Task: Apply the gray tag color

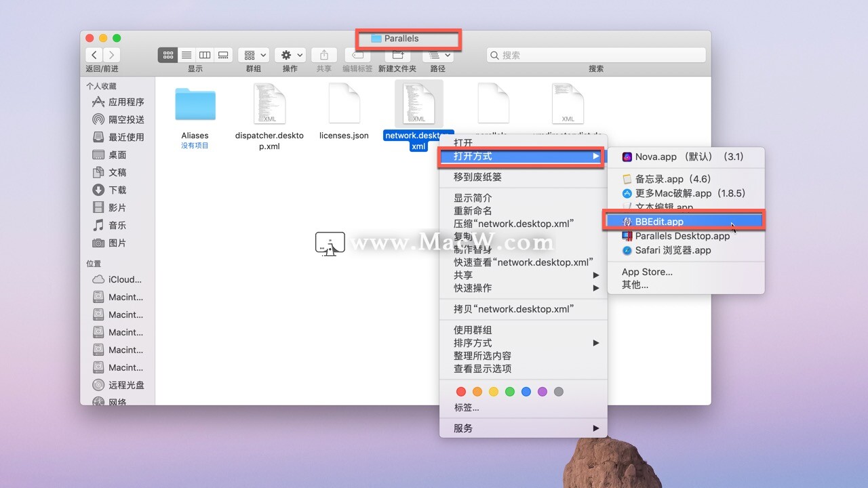Action: (x=559, y=392)
